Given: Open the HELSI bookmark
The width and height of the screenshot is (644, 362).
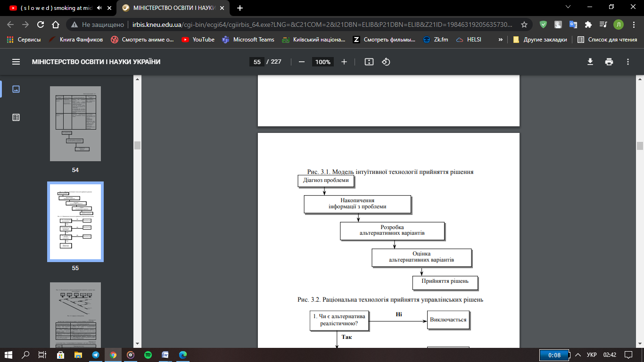Looking at the screenshot, I should point(469,40).
